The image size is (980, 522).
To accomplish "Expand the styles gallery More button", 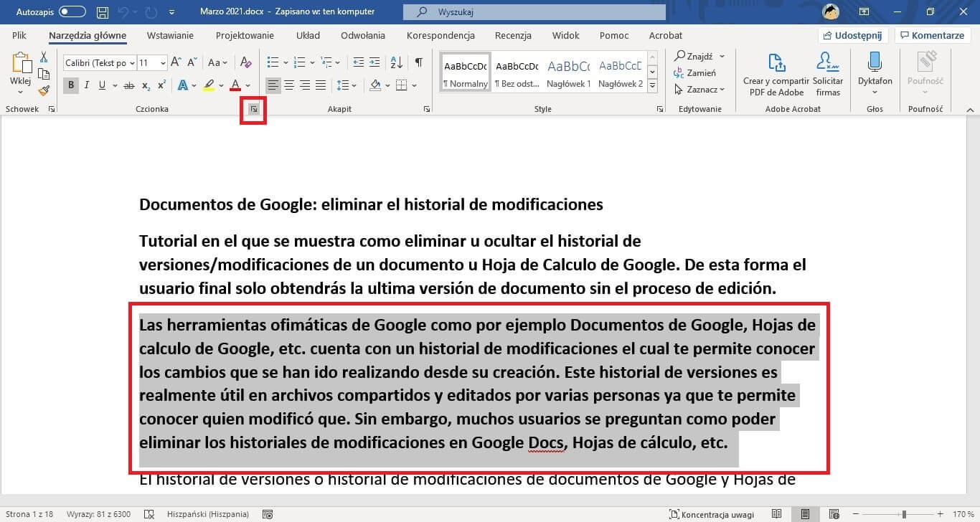I will (x=652, y=85).
